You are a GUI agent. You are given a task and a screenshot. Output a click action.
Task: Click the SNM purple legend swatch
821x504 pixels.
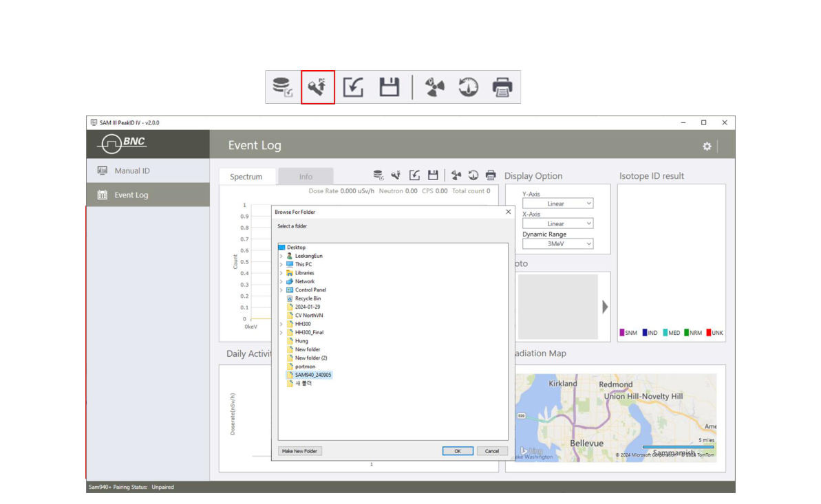[x=622, y=333]
